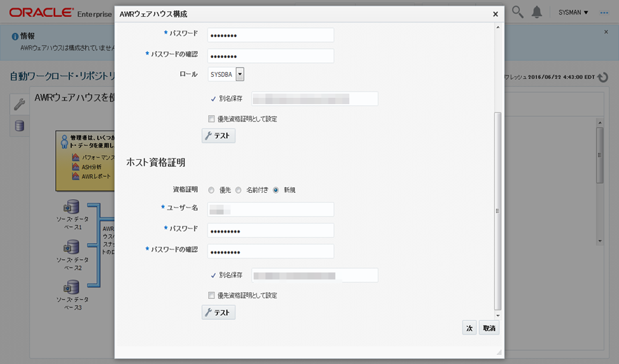Click the ASH分析 chart icon
The image size is (619, 364).
[x=75, y=166]
